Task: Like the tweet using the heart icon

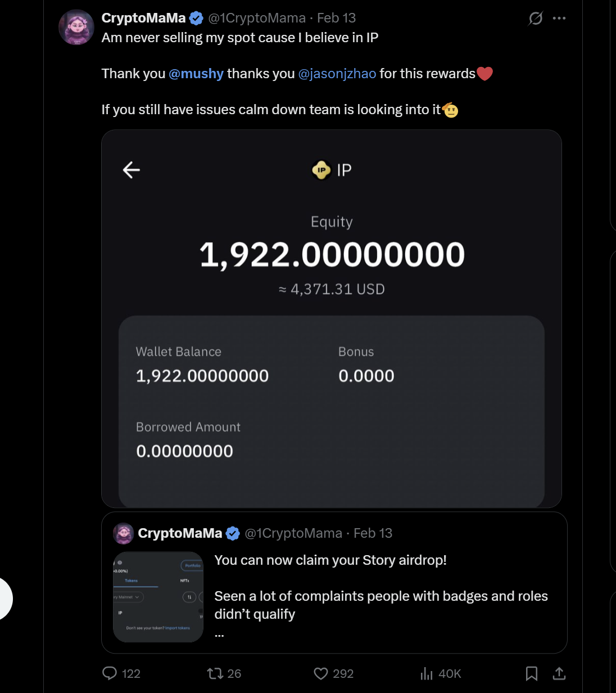Action: click(321, 673)
